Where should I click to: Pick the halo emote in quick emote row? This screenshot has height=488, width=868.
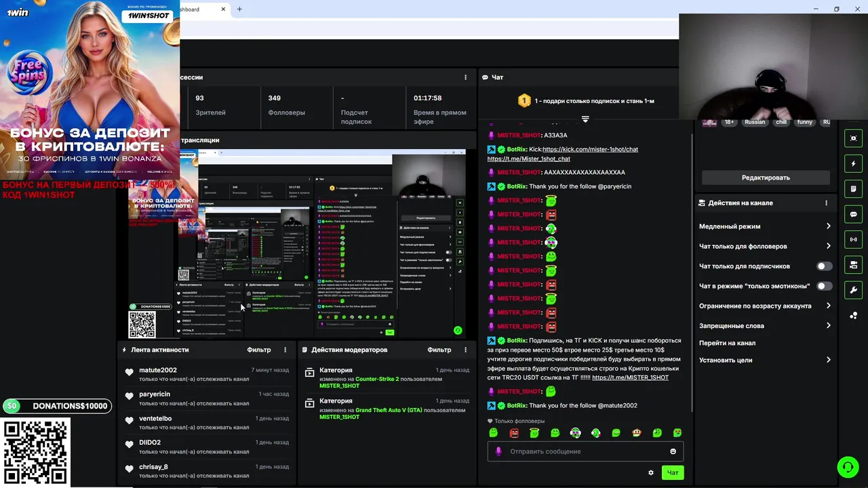click(x=534, y=432)
